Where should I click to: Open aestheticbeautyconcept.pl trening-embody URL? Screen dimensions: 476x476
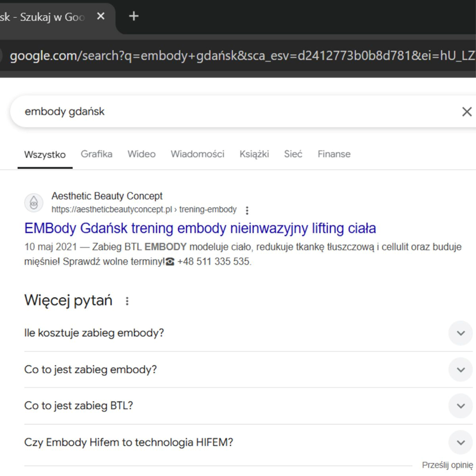click(x=144, y=210)
